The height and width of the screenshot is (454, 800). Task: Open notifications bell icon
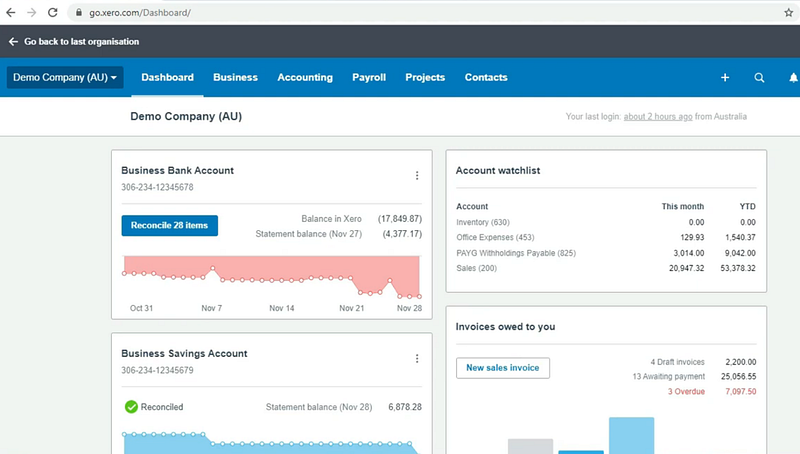(793, 78)
